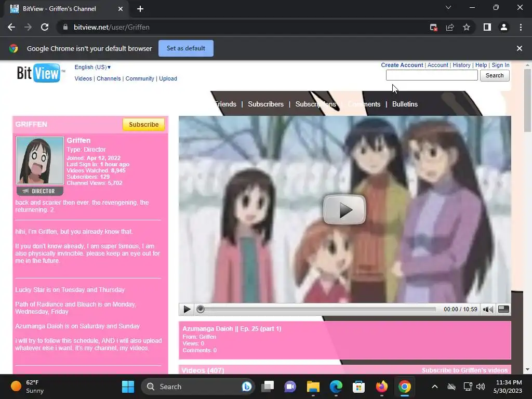Jump to Comments section

[x=364, y=104]
